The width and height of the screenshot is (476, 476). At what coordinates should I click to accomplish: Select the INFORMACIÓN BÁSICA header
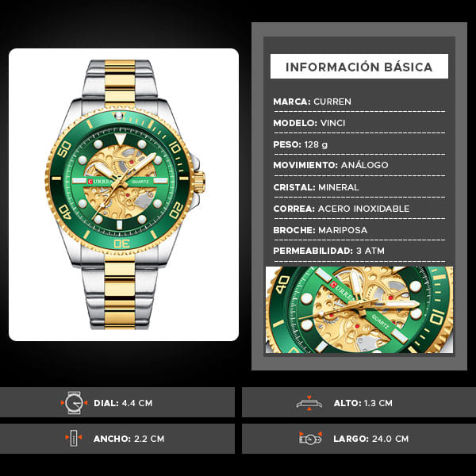359,67
